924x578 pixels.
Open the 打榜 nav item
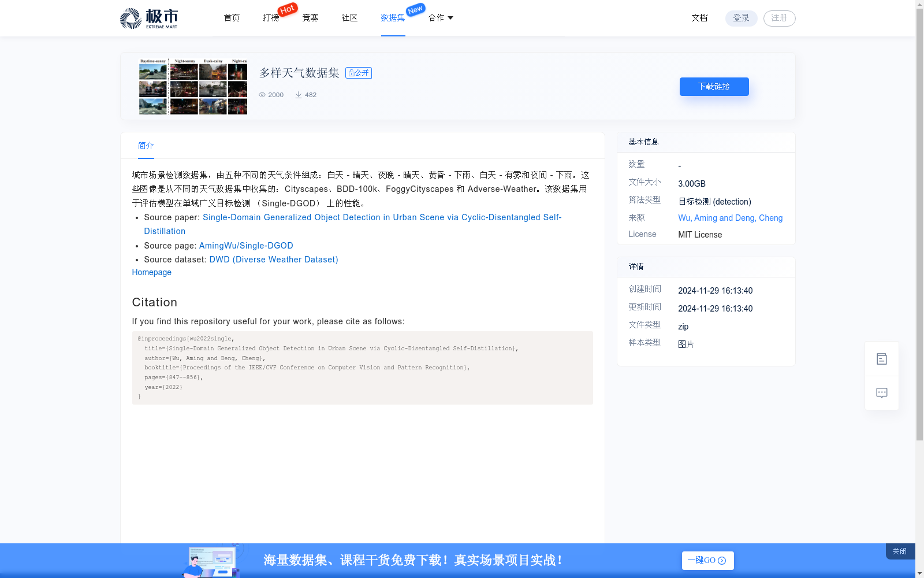(271, 18)
